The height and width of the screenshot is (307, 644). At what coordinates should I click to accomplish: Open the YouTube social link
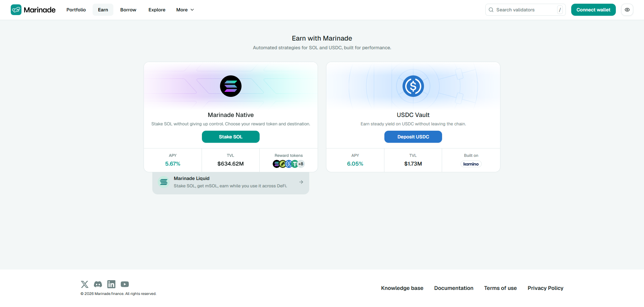tap(125, 284)
